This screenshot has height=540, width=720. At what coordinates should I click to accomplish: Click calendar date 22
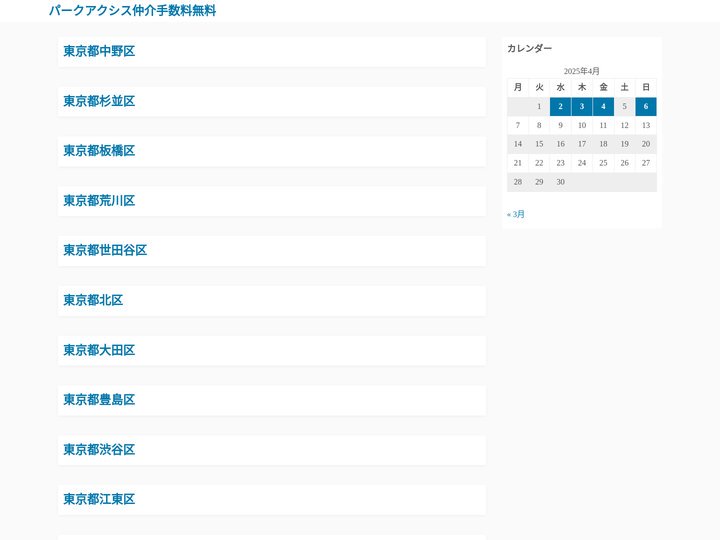click(539, 163)
